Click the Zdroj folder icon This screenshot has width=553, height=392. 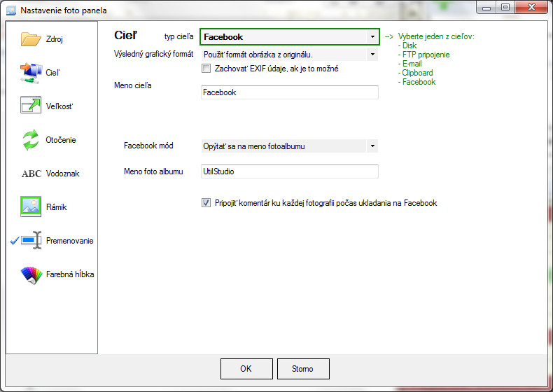(31, 39)
